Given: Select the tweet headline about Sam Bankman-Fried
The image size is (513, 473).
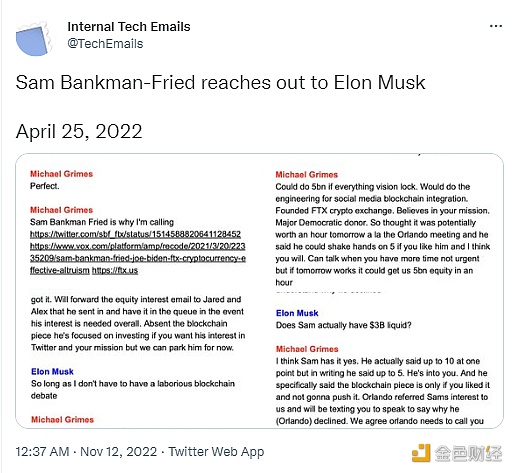Looking at the screenshot, I should click(220, 82).
